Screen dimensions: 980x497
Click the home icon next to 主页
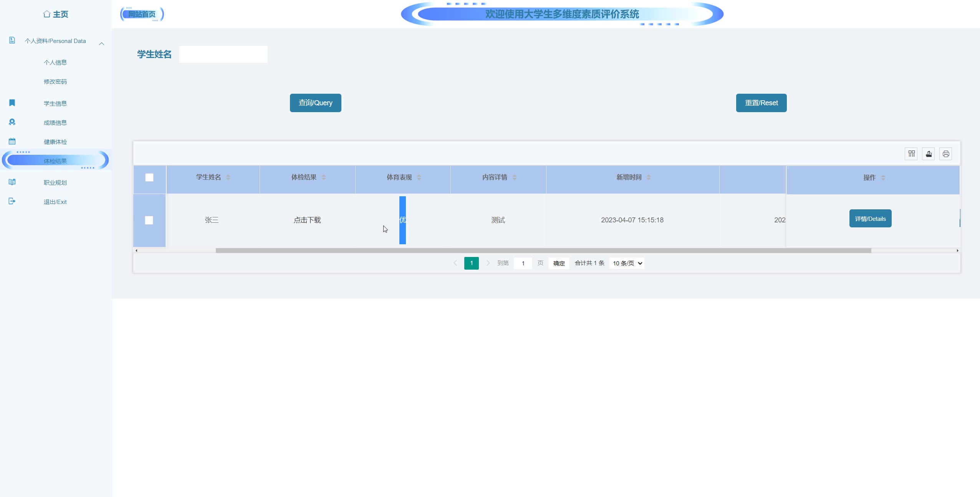tap(47, 14)
